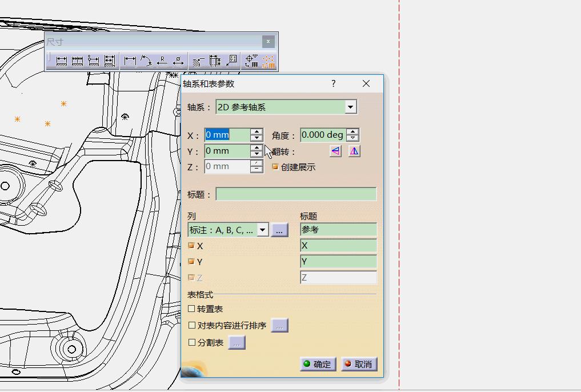Choose the diameter dimension tool
This screenshot has width=581, height=392.
point(178,61)
